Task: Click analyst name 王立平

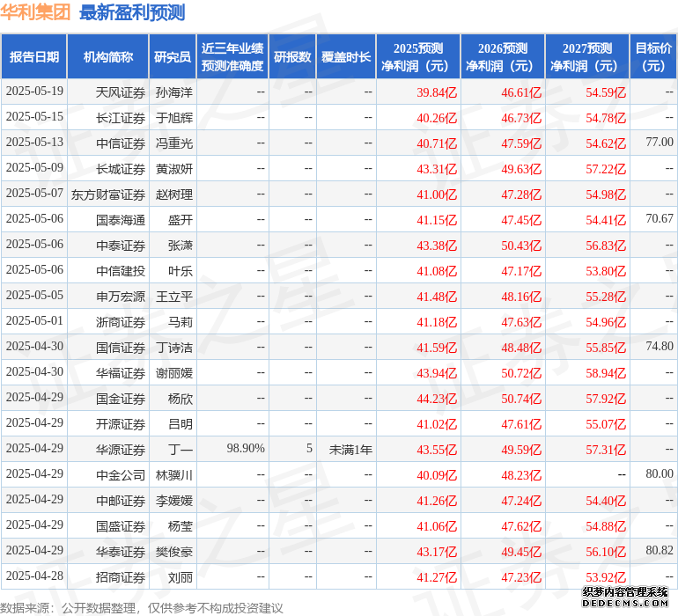Action: [x=174, y=297]
